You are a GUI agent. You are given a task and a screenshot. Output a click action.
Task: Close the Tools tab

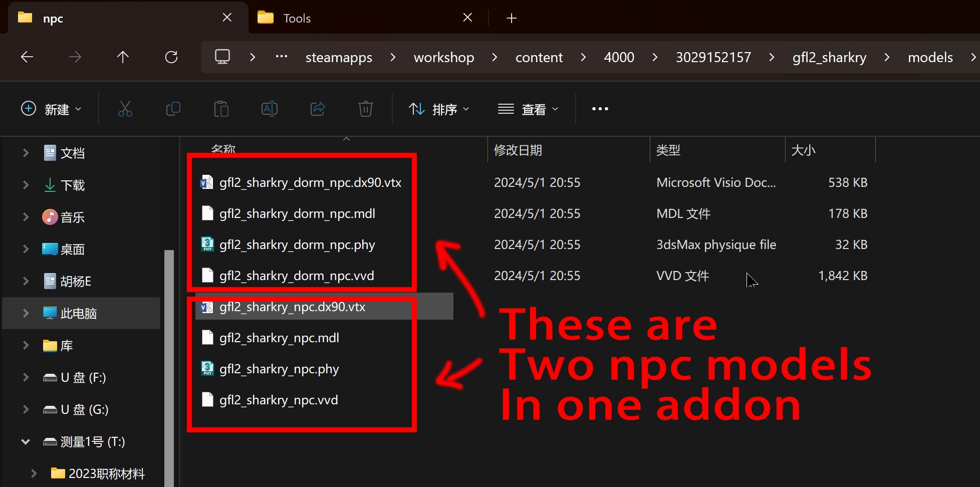pos(467,18)
